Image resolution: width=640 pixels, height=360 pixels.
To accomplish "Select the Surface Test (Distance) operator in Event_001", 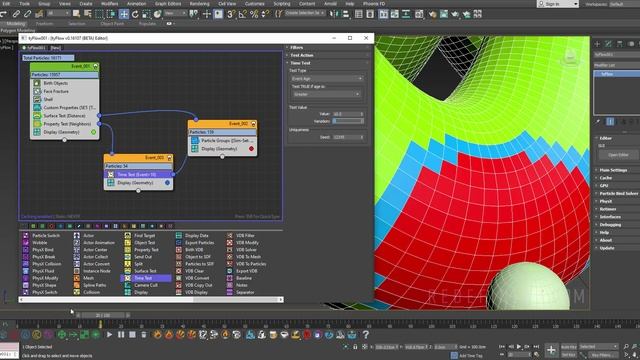I will pyautogui.click(x=64, y=116).
